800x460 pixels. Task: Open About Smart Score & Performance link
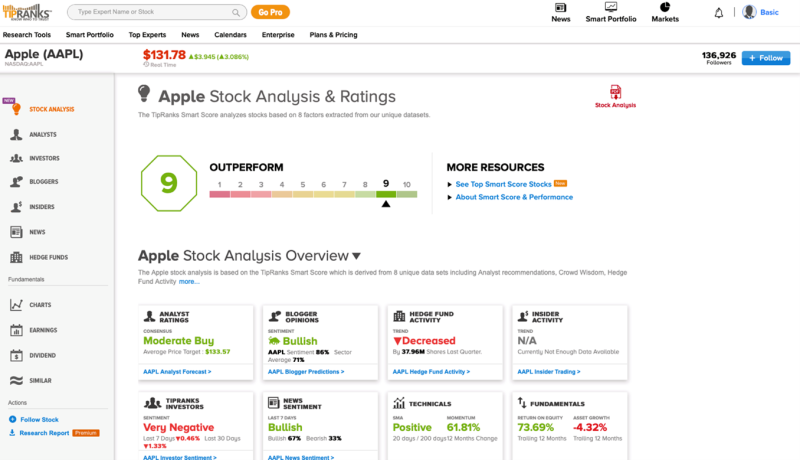(514, 197)
